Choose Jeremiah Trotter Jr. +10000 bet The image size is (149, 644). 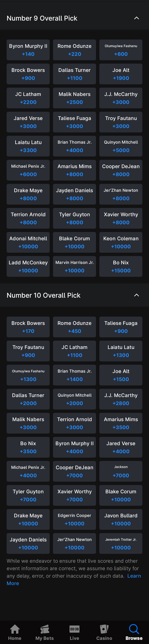coord(121,543)
